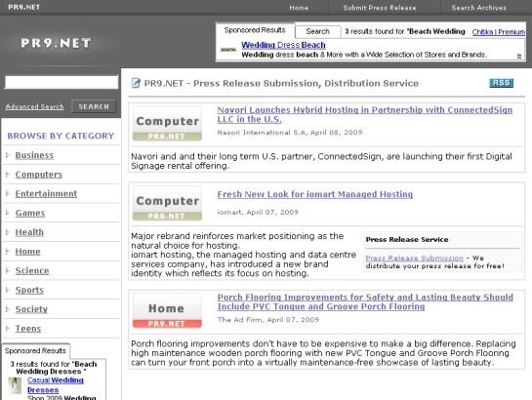Image resolution: width=532 pixels, height=400 pixels.
Task: Click the Chitika Premium link
Action: click(499, 32)
